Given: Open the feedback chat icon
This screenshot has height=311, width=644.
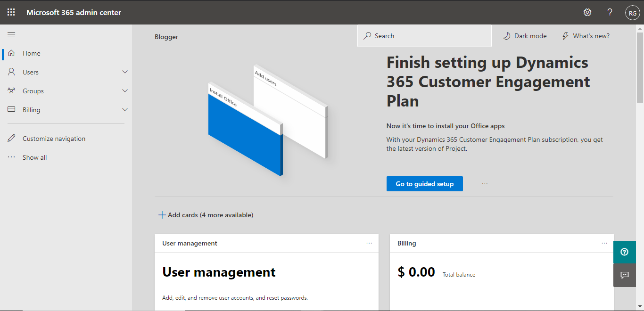Looking at the screenshot, I should pos(625,275).
